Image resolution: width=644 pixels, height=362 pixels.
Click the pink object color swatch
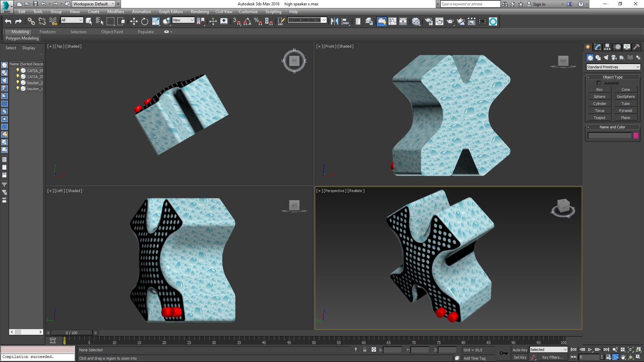click(636, 136)
